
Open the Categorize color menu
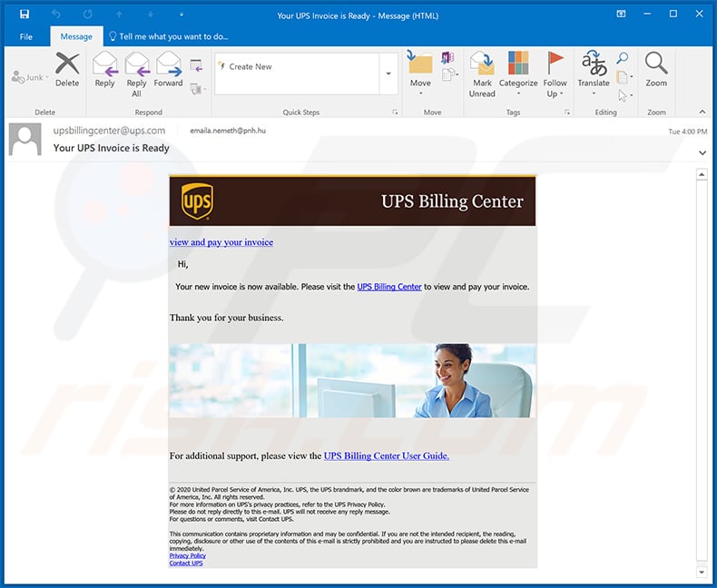pyautogui.click(x=518, y=73)
